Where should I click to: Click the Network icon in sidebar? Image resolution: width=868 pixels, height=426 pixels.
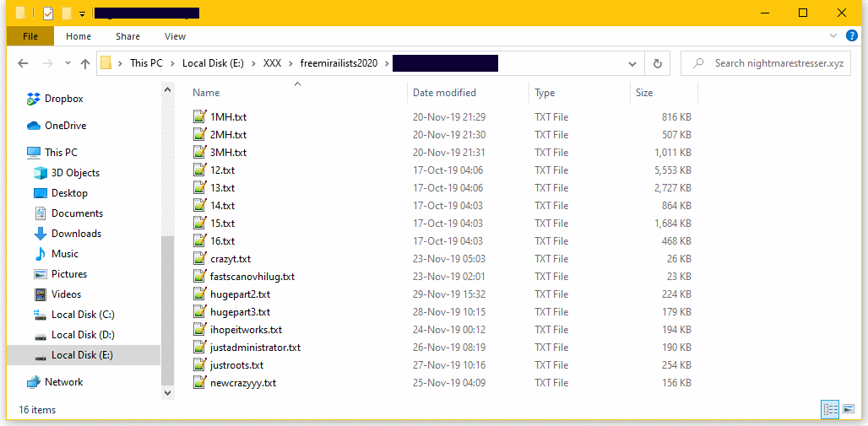point(34,382)
